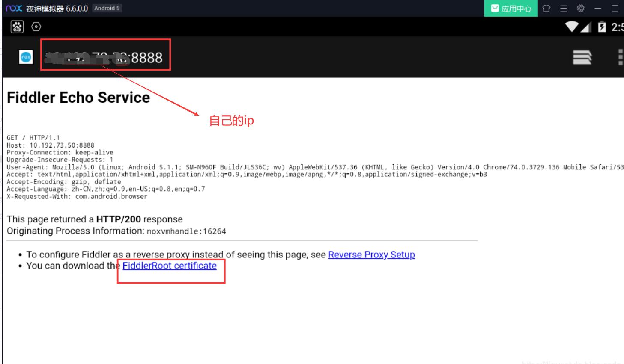The height and width of the screenshot is (364, 624).
Task: Minimize the Nox emulator window
Action: [x=598, y=8]
